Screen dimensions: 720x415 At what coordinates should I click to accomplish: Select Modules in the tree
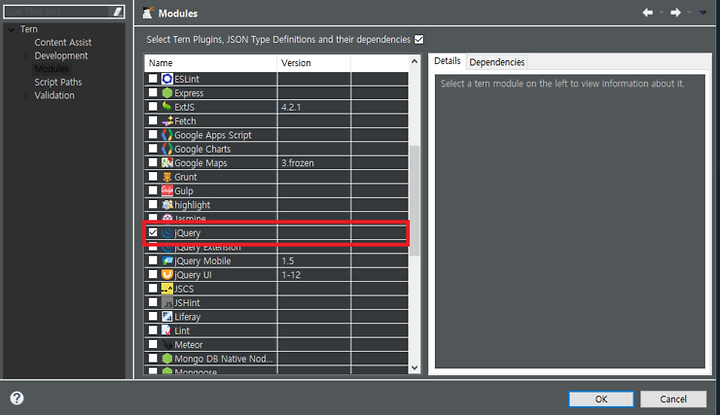pos(51,69)
